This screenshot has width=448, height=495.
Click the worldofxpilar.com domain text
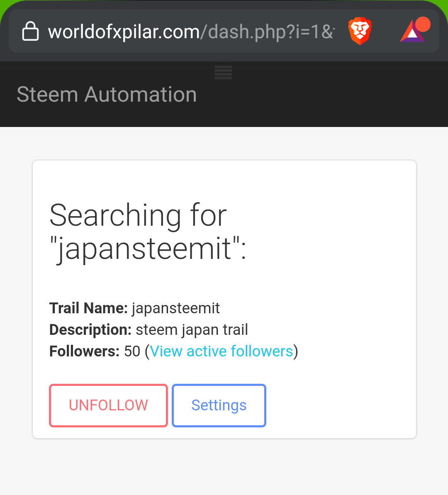click(124, 32)
